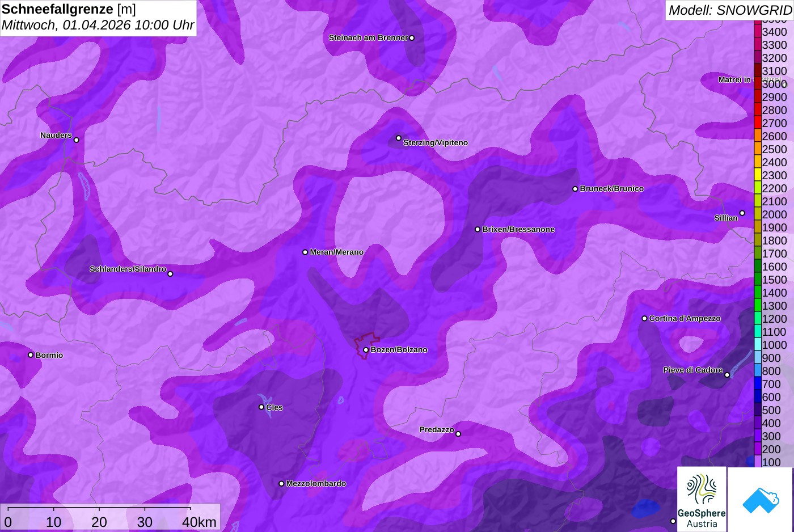The image size is (794, 532).
Task: Click the Pieve di Cadore label text
Action: (693, 370)
